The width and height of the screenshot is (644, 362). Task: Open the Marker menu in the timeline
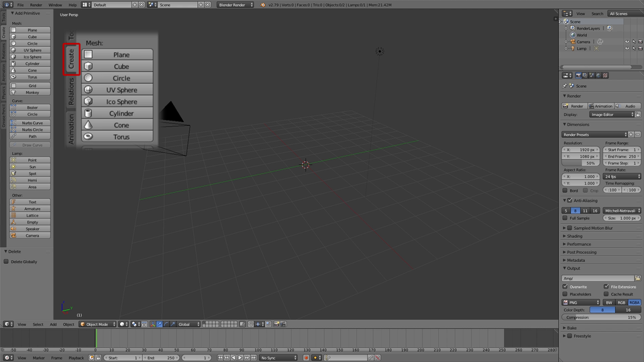pyautogui.click(x=39, y=358)
